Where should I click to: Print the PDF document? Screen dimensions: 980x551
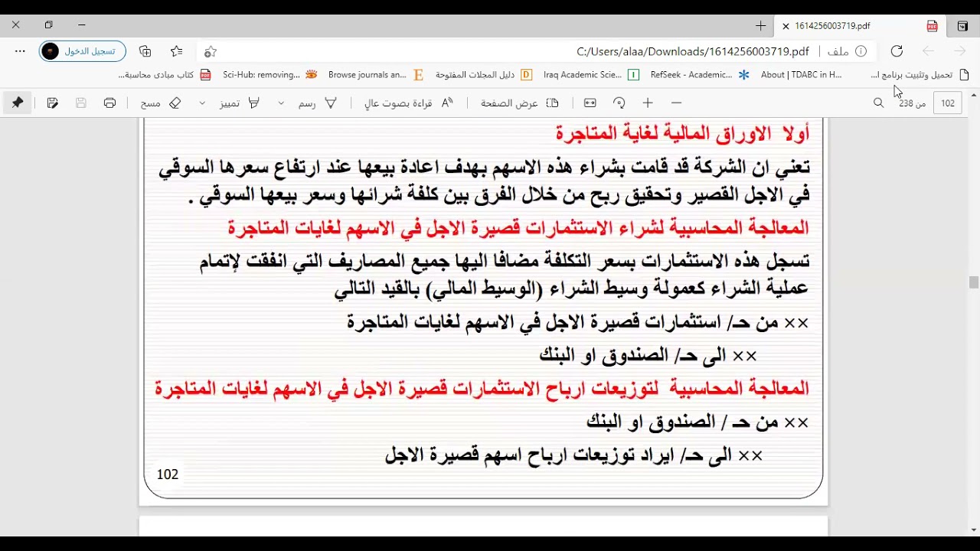coord(109,103)
